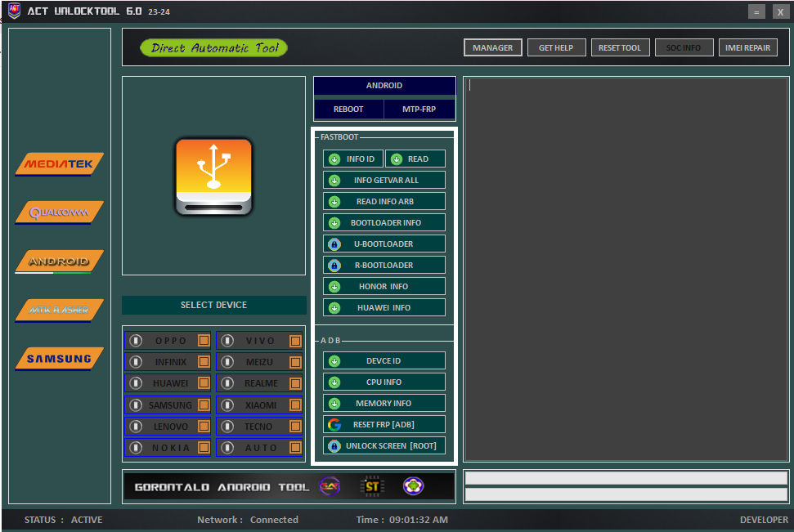Run fastboot INFO ID
Screen dimensions: 794x532
coord(353,159)
